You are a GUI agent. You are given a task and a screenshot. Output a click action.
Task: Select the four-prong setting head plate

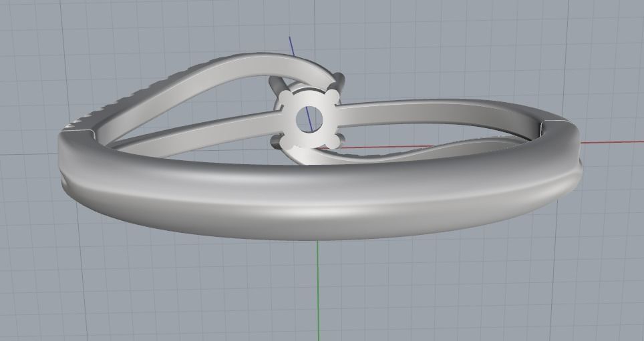309,119
